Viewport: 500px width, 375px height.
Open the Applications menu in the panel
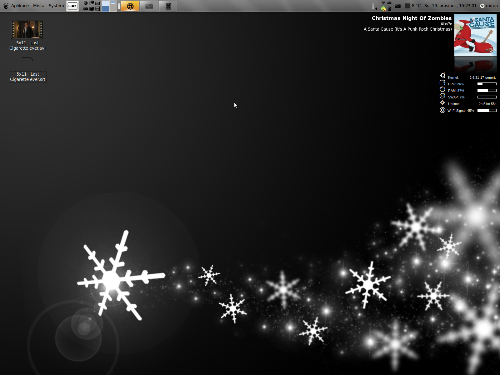20,6
